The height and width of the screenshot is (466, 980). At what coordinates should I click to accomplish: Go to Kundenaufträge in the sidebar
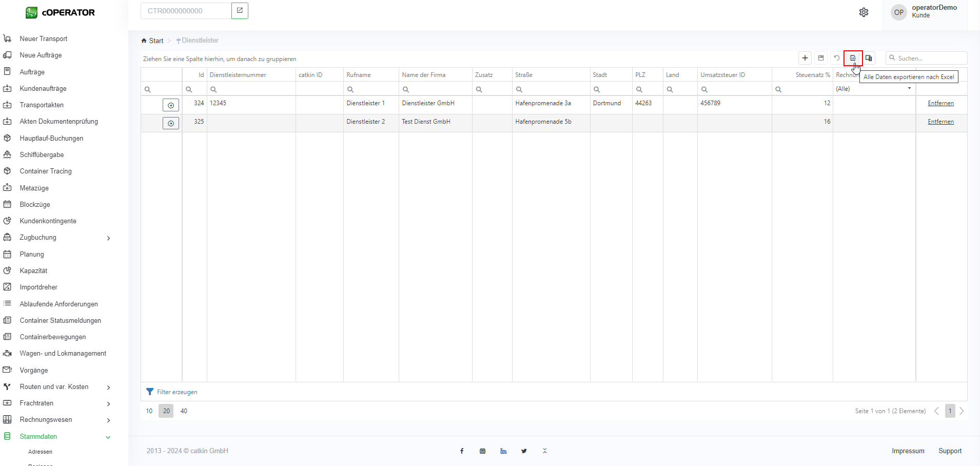(x=43, y=89)
